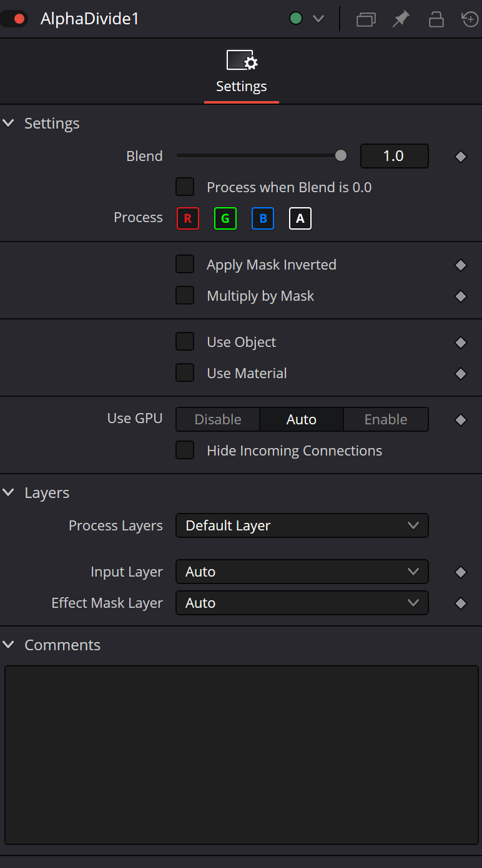The width and height of the screenshot is (482, 868).
Task: Set Use GPU to Disable
Action: (218, 419)
